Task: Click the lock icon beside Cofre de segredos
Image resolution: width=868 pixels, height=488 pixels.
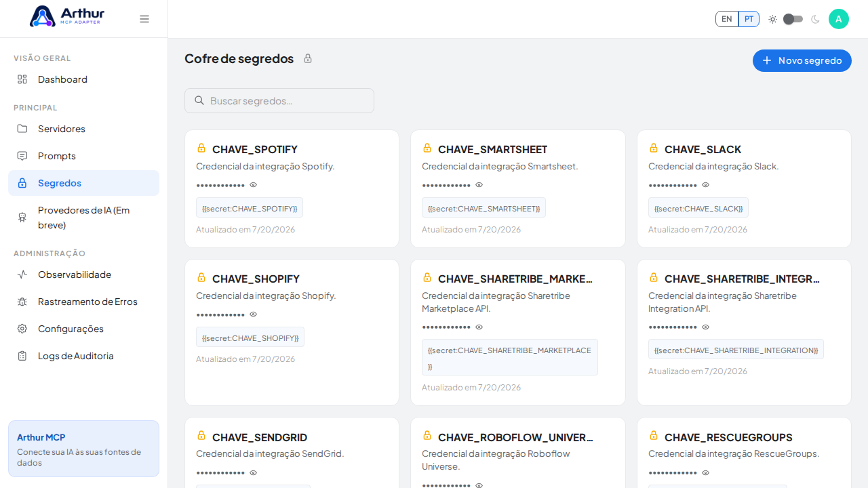Action: point(308,58)
